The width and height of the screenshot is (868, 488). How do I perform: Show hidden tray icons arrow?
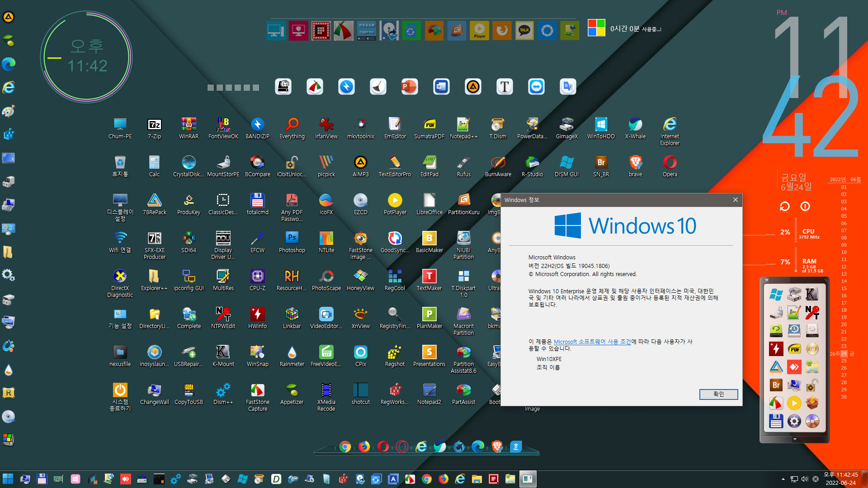click(783, 479)
